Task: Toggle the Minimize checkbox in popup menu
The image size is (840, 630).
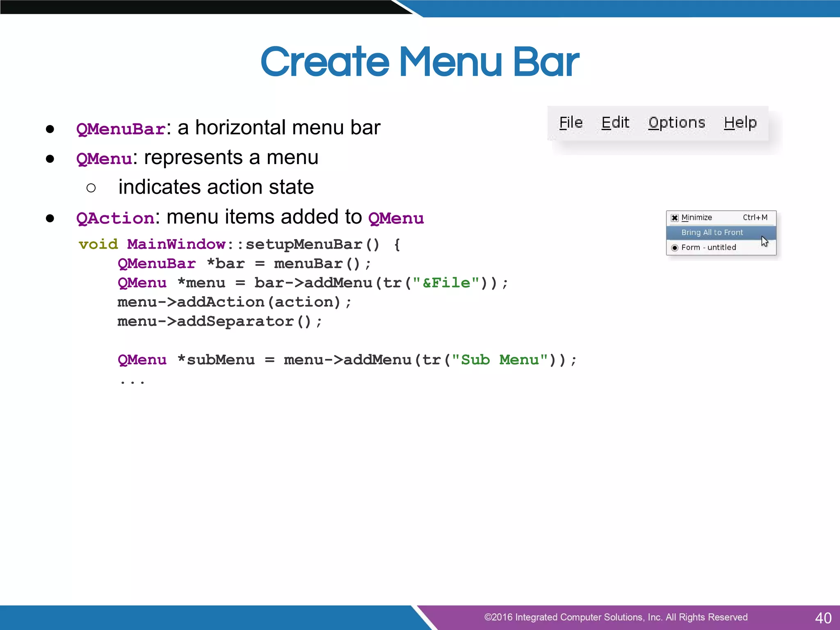Action: (x=674, y=218)
